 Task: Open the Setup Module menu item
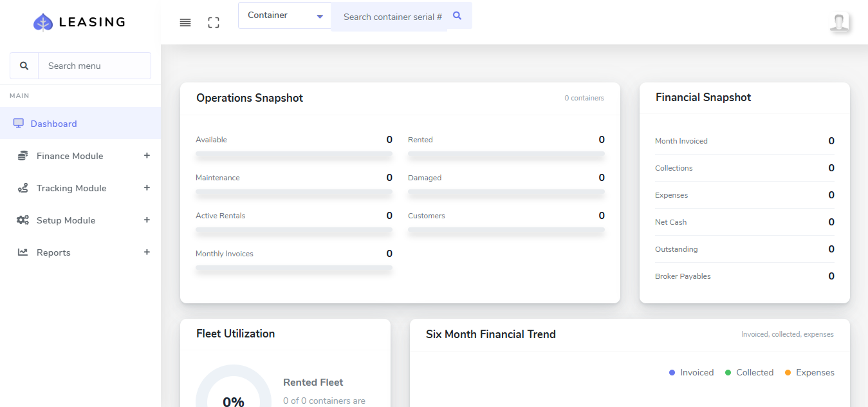coord(80,220)
